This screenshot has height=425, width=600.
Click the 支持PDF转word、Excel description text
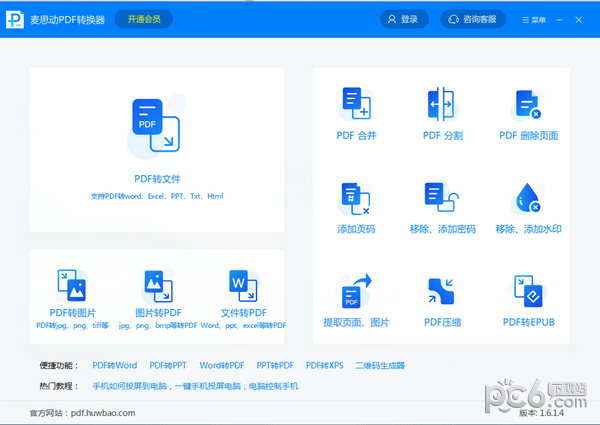pos(157,196)
